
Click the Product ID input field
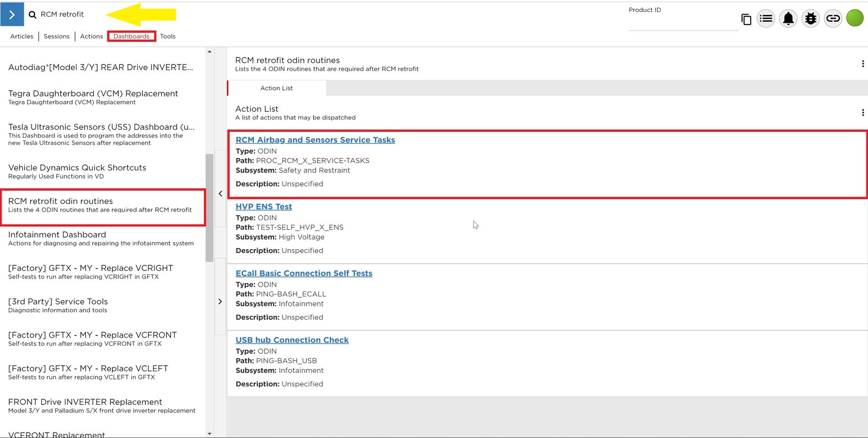pyautogui.click(x=683, y=23)
